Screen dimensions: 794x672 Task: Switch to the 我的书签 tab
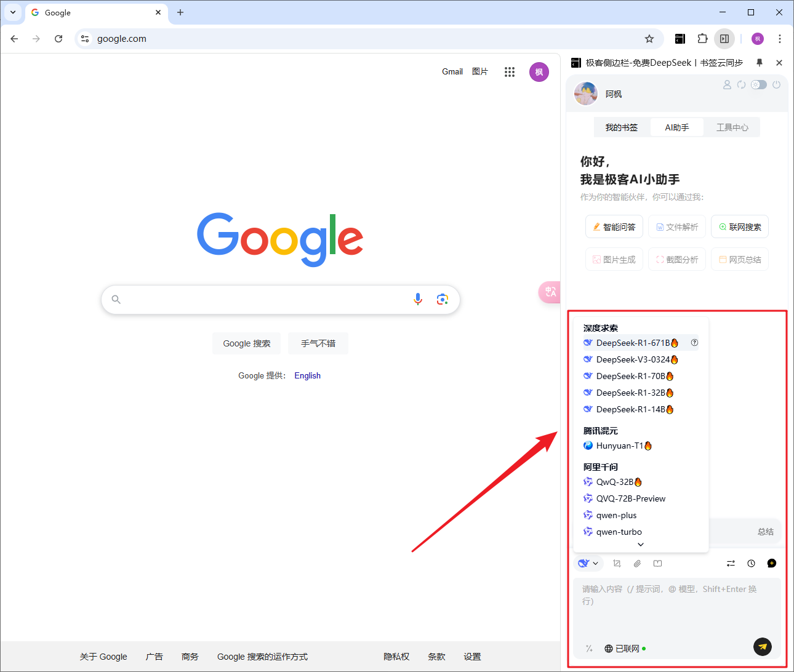pyautogui.click(x=621, y=127)
